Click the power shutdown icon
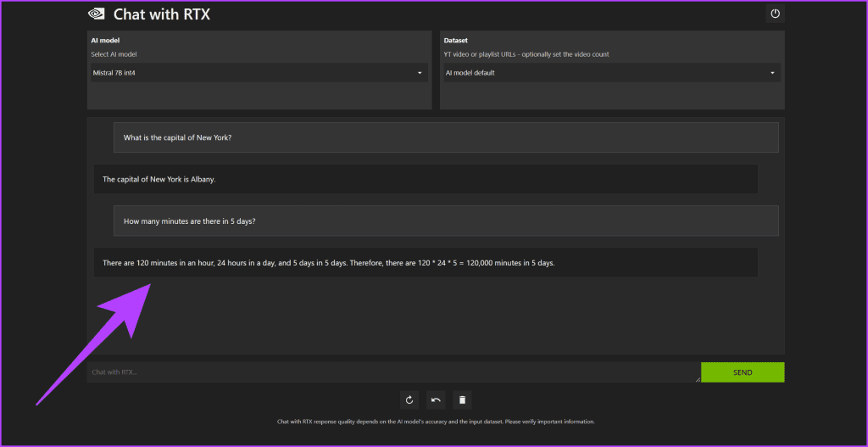 click(x=775, y=14)
